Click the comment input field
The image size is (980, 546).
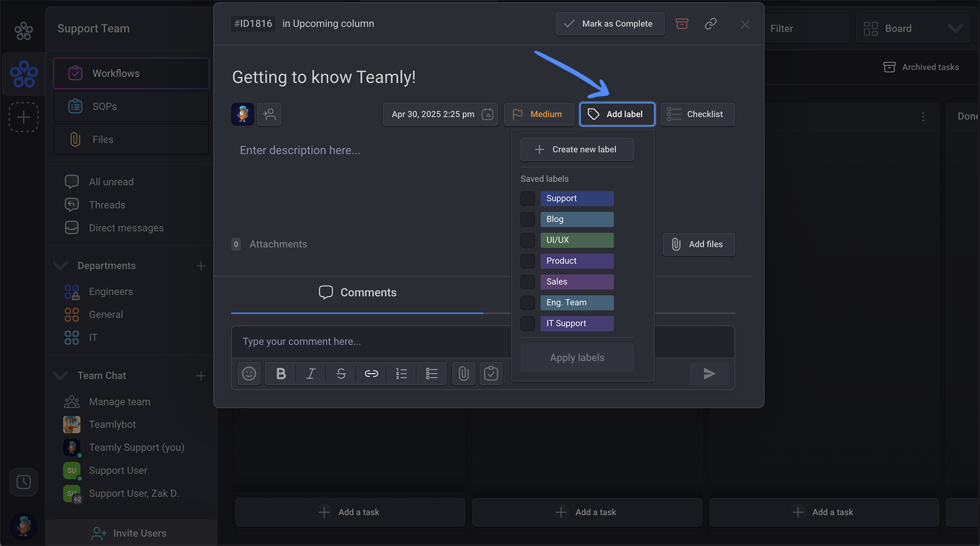tap(370, 342)
